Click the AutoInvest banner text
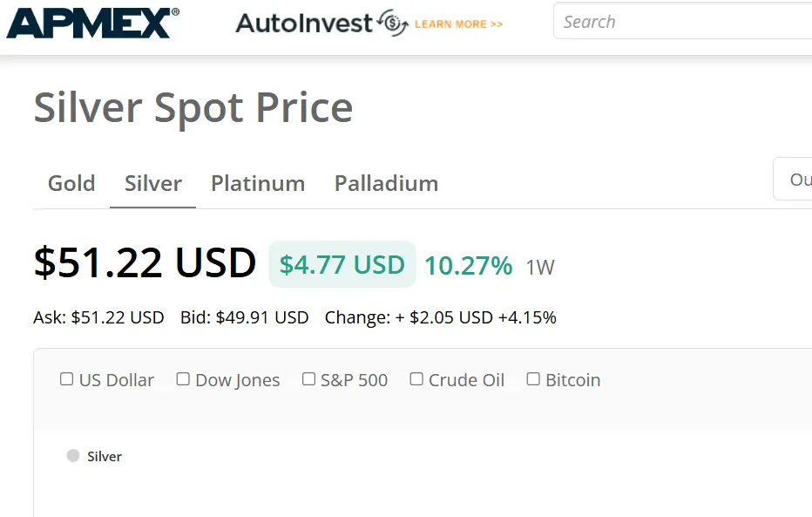The height and width of the screenshot is (517, 812). 303,23
